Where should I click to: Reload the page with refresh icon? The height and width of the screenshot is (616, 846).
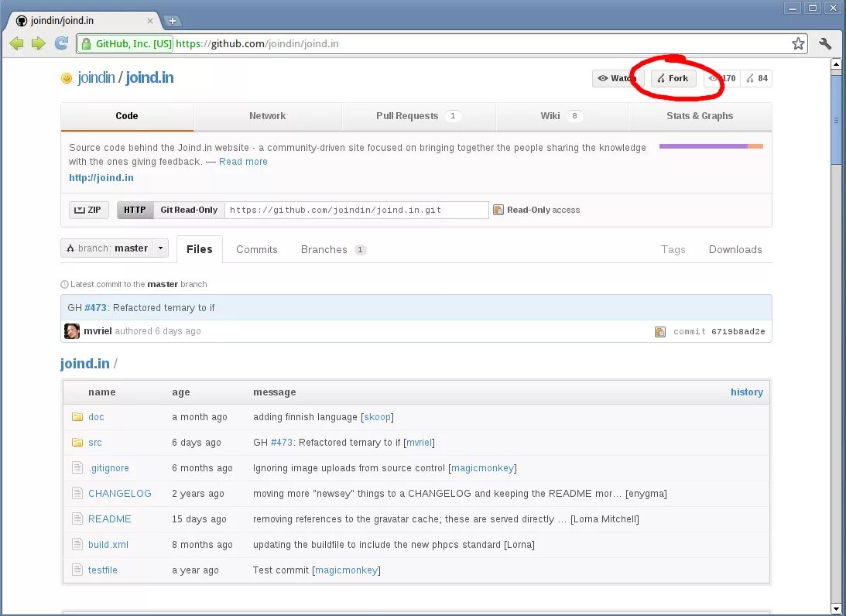(x=61, y=43)
